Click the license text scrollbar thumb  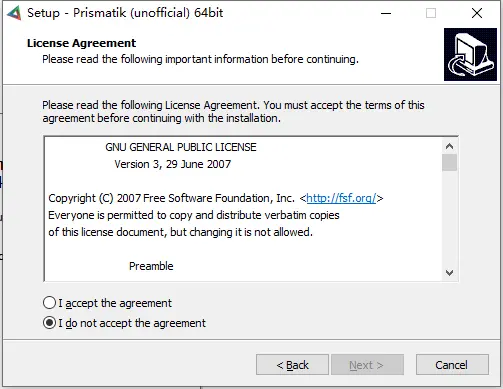coord(450,162)
